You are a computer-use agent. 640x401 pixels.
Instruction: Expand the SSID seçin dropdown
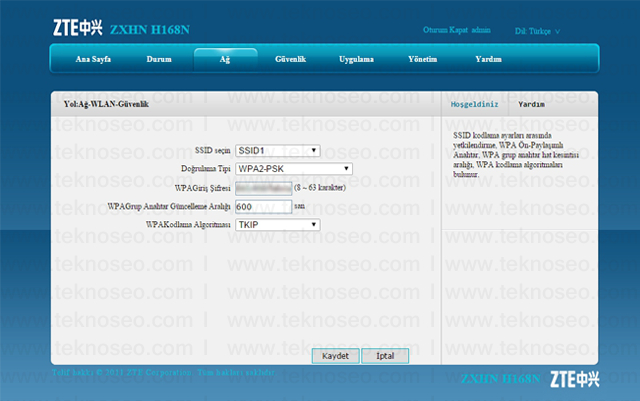coord(278,151)
